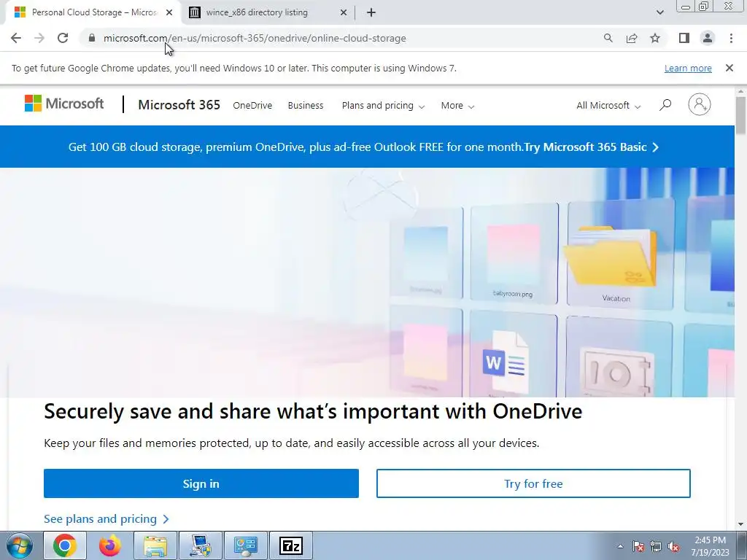Open the Action Center flag icon
Image resolution: width=747 pixels, height=560 pixels.
pos(638,546)
